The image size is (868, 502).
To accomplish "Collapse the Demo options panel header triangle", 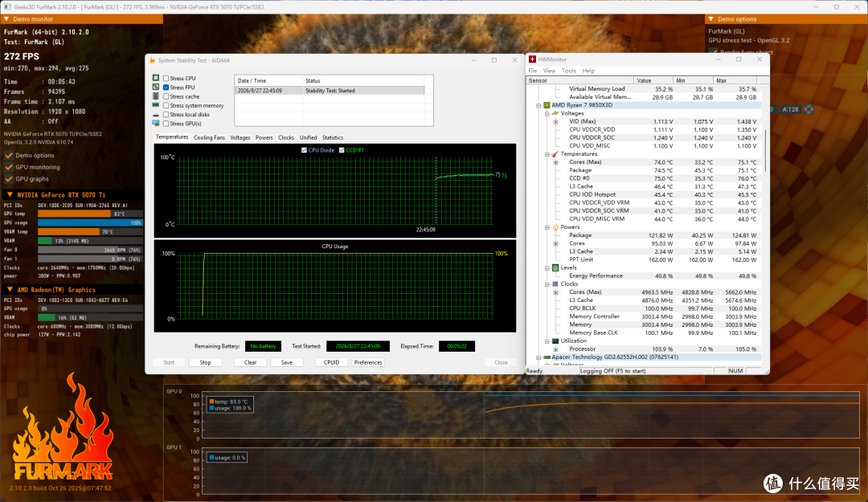I will 710,18.
